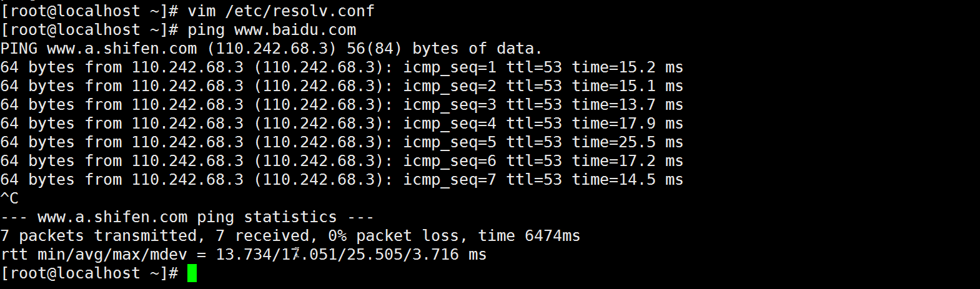Click the PING www.a.shifen.com header line
The image size is (980, 289).
[271, 49]
